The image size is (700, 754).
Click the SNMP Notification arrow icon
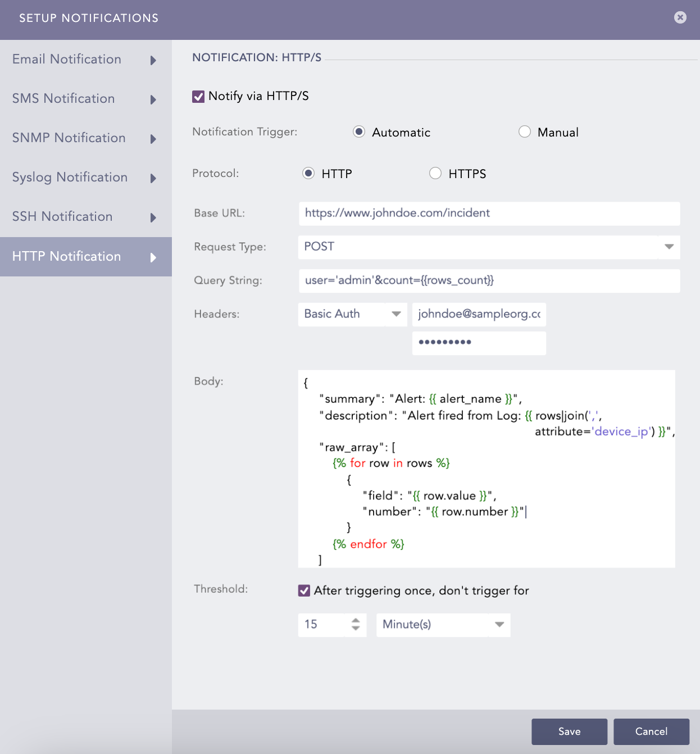[153, 139]
